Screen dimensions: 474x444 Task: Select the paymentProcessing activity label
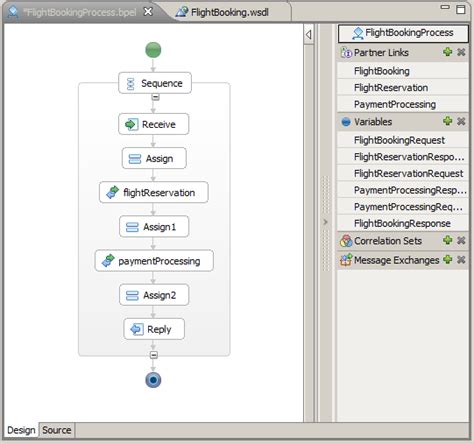point(159,261)
